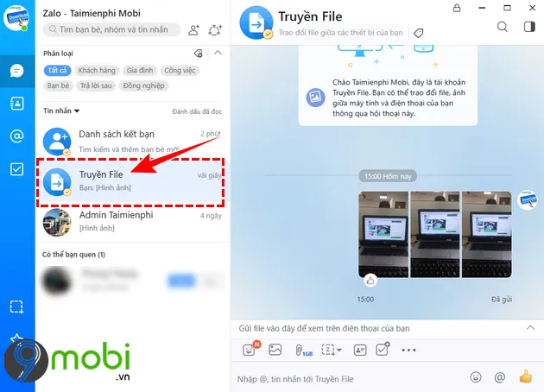Select the Trả lời sau category tag

(96, 85)
